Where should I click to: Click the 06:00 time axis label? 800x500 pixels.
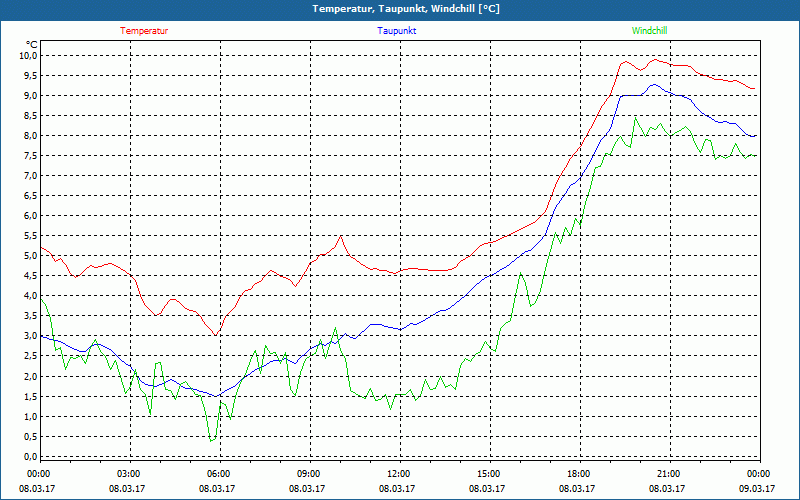pos(220,474)
